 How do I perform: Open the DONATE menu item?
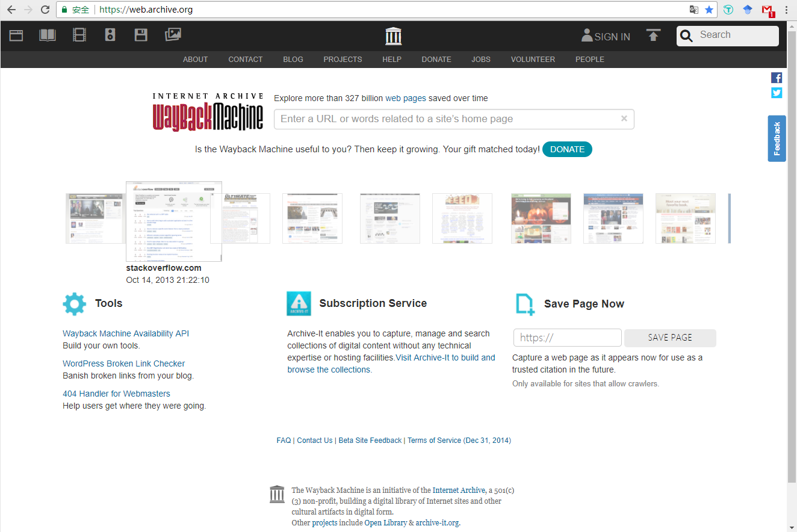point(436,60)
